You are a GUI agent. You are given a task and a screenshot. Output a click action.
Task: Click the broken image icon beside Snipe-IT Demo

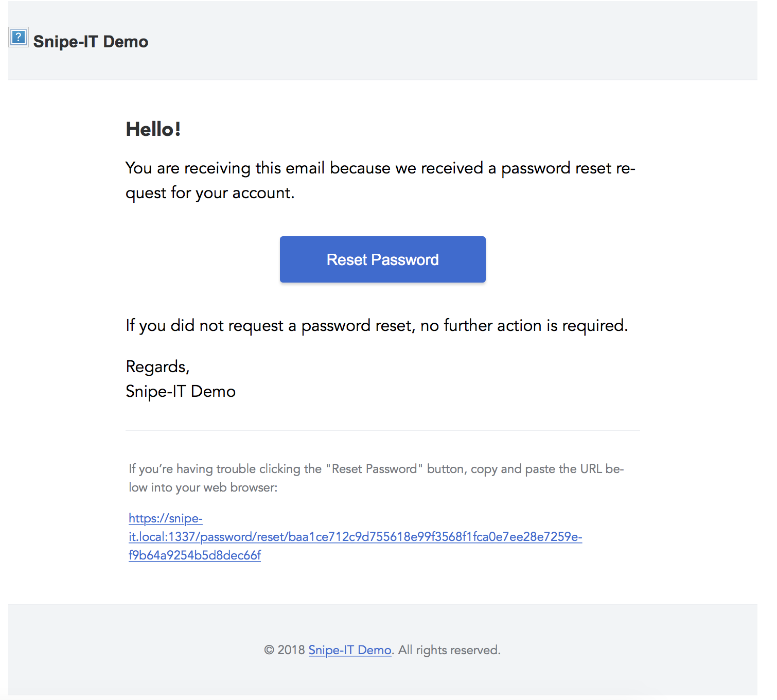click(18, 37)
